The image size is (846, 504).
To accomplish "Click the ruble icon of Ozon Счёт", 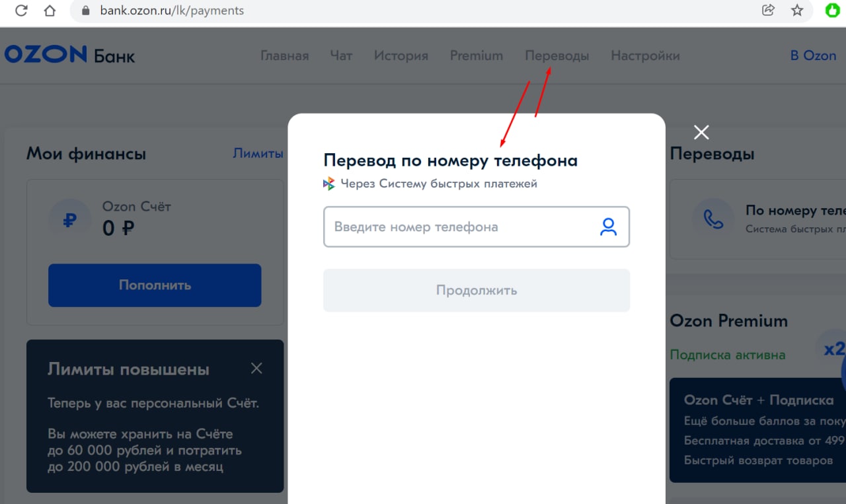I will (x=69, y=220).
